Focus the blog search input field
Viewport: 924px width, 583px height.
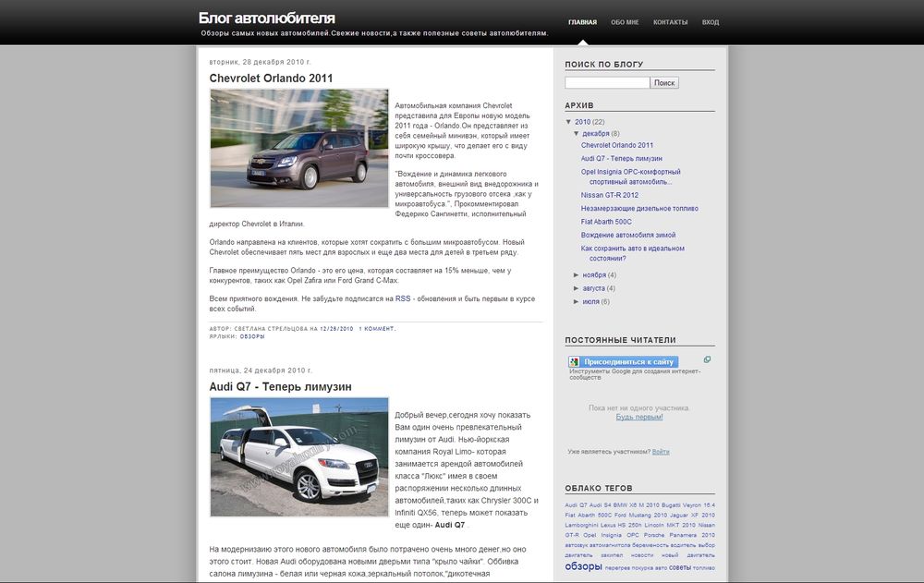(x=607, y=82)
